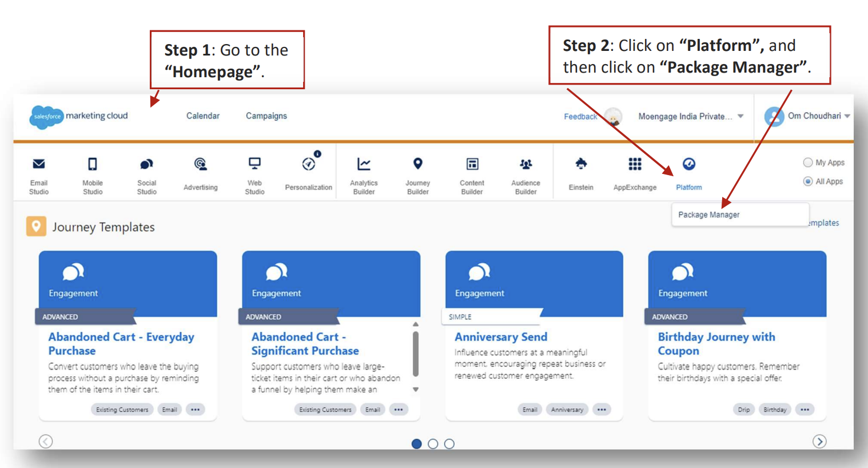Open more options on Significant Purchase card

pyautogui.click(x=399, y=410)
